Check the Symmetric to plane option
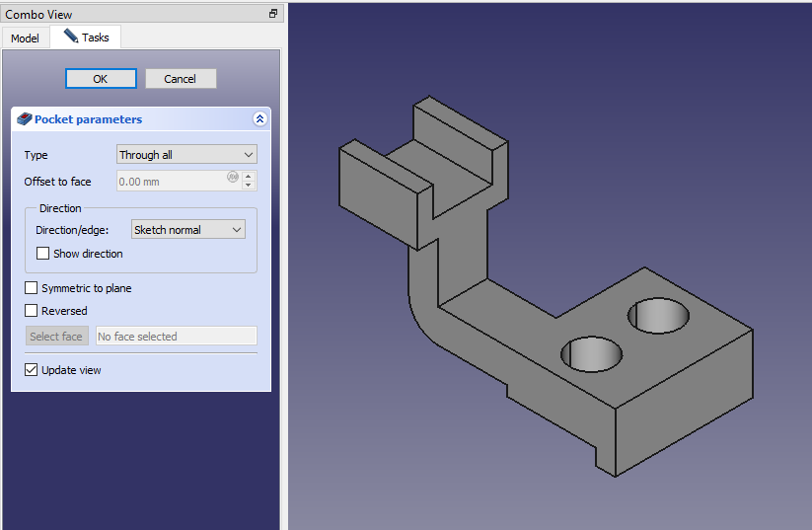812x530 pixels. click(x=32, y=288)
